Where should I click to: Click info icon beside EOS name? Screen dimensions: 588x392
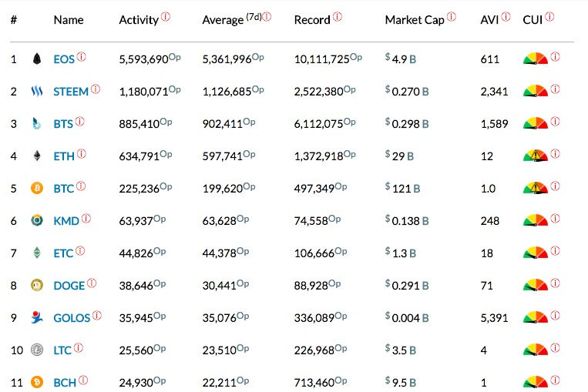pos(82,56)
